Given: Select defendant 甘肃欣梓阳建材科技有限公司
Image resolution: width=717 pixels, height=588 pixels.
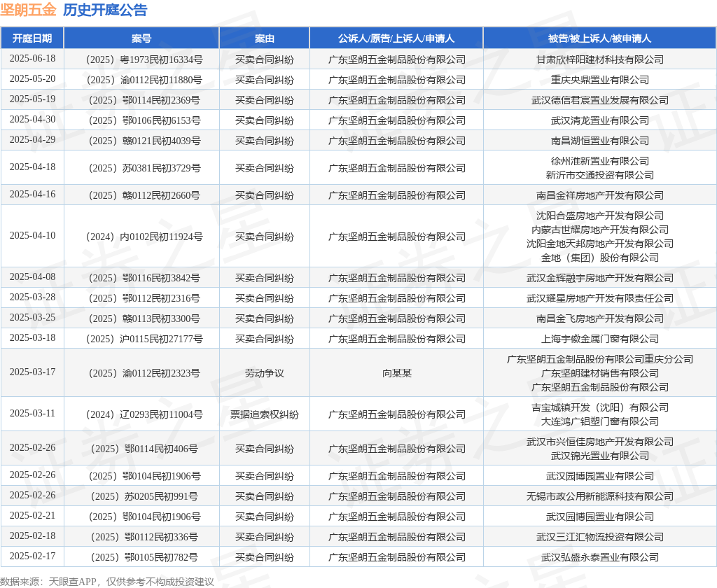Looking at the screenshot, I should pos(600,60).
